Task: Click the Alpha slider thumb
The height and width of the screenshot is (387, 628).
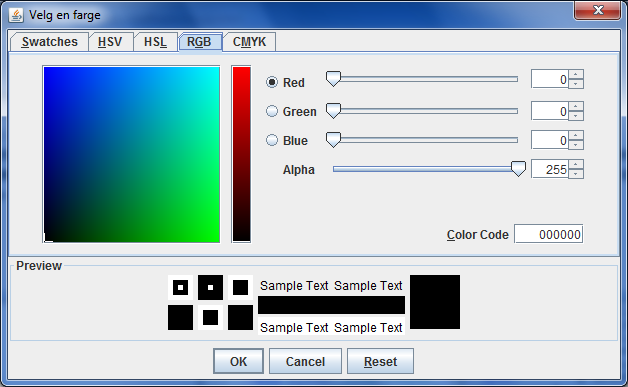Action: coord(518,169)
